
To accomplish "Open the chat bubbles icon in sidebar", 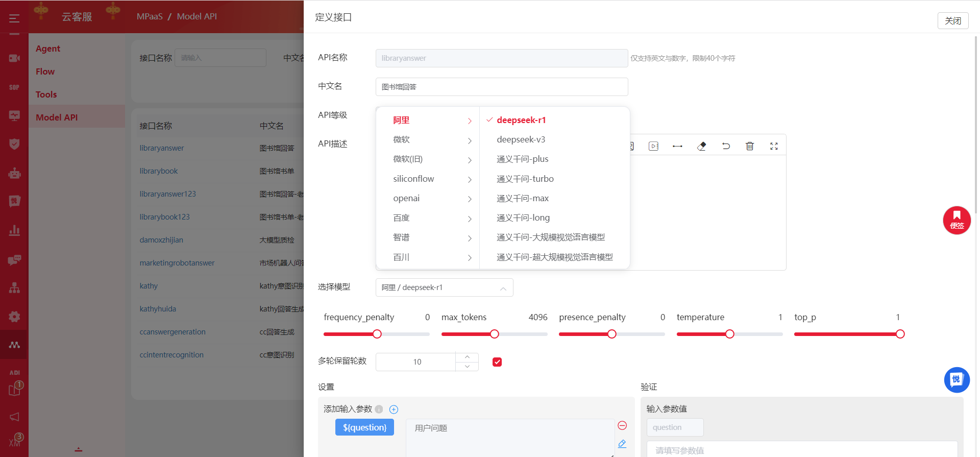I will point(14,259).
